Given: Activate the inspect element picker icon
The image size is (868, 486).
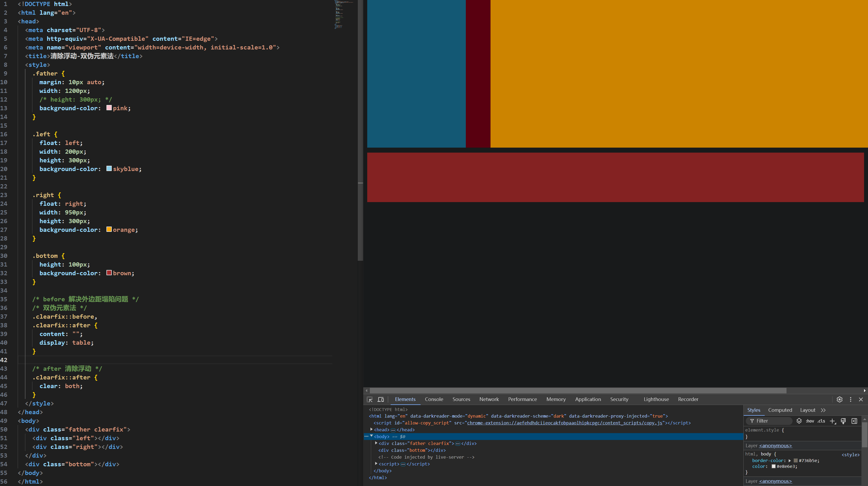Looking at the screenshot, I should coord(370,399).
